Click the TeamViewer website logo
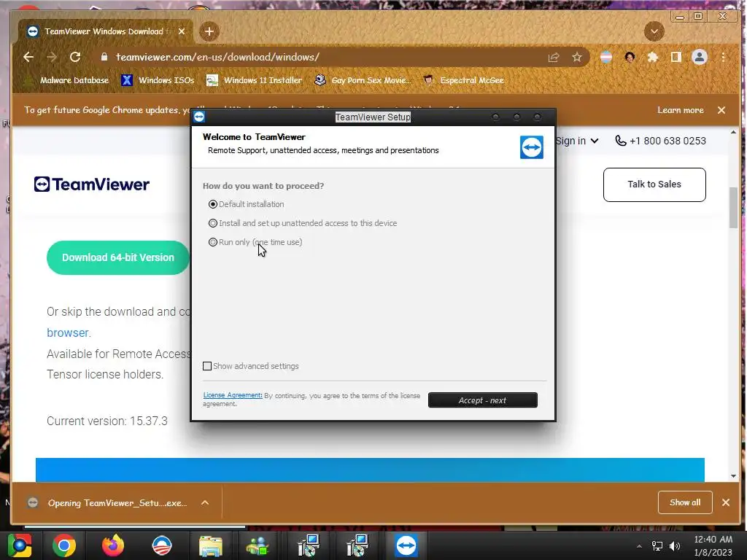 click(x=91, y=184)
